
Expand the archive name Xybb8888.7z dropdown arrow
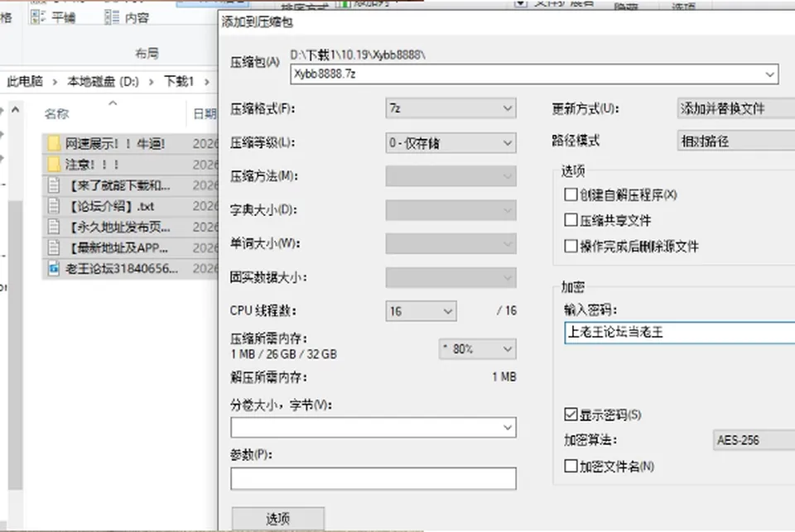[769, 74]
